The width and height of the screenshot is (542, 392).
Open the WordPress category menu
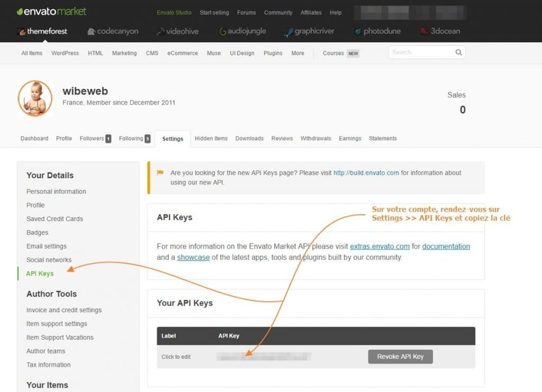(x=65, y=53)
